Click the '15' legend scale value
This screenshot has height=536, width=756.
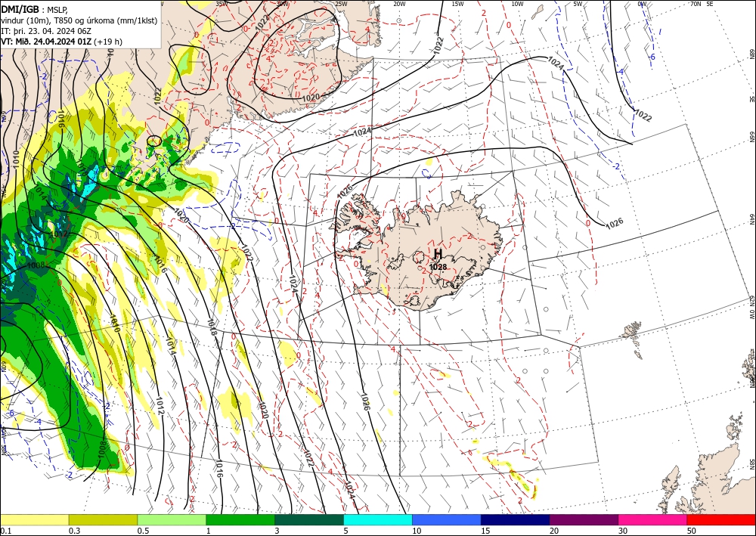485,531
